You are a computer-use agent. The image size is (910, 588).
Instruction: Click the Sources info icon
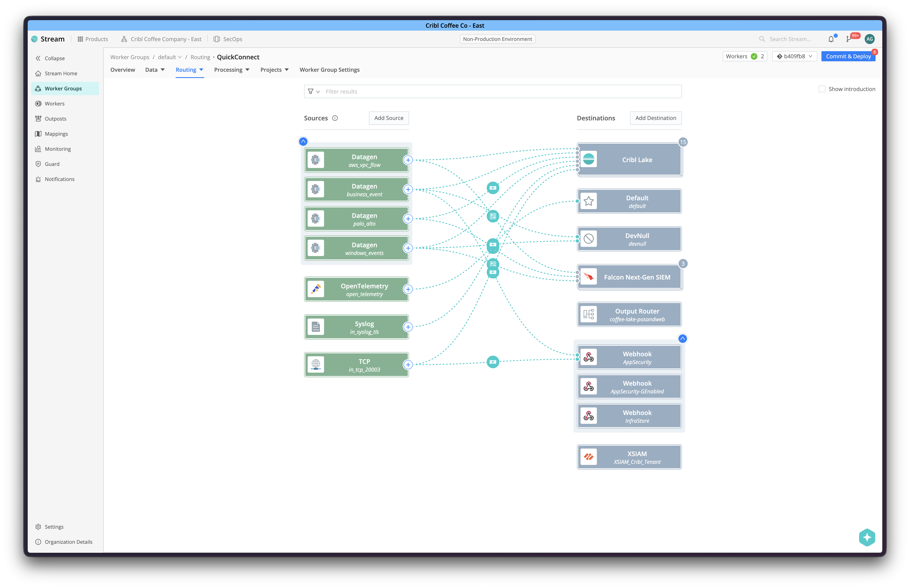[x=335, y=118]
